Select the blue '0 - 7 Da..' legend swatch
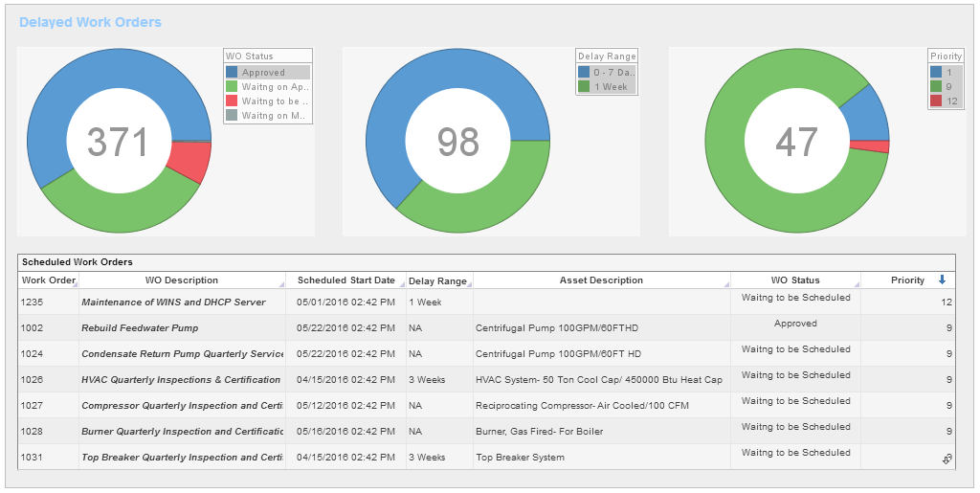This screenshot has width=980, height=493. (x=584, y=73)
